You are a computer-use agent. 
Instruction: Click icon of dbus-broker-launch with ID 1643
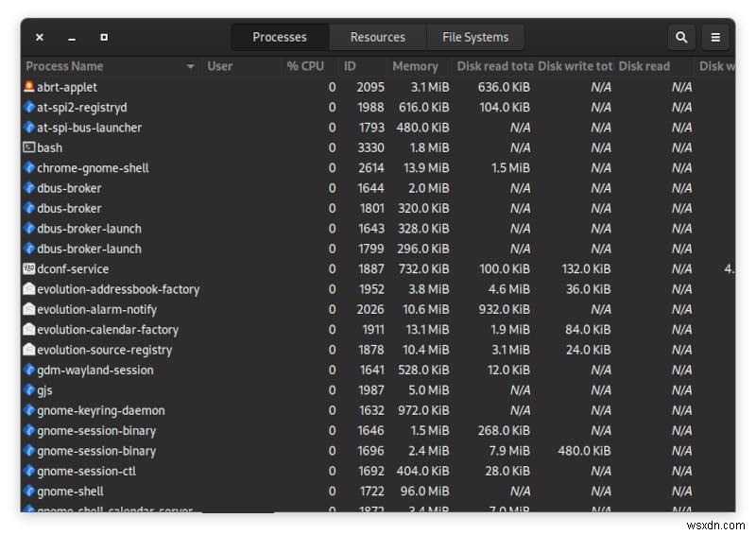click(x=29, y=228)
